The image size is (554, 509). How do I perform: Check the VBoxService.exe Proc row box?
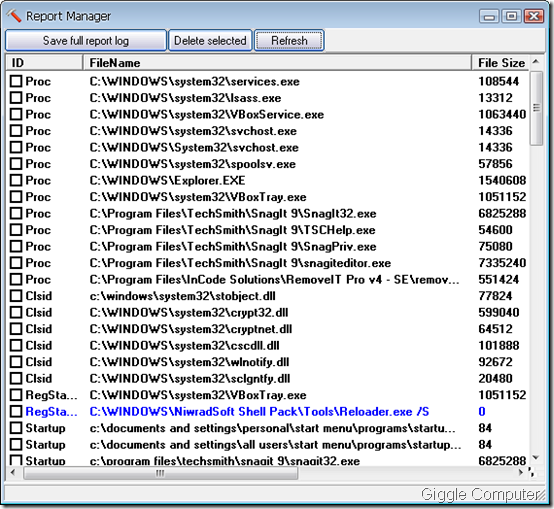(16, 114)
